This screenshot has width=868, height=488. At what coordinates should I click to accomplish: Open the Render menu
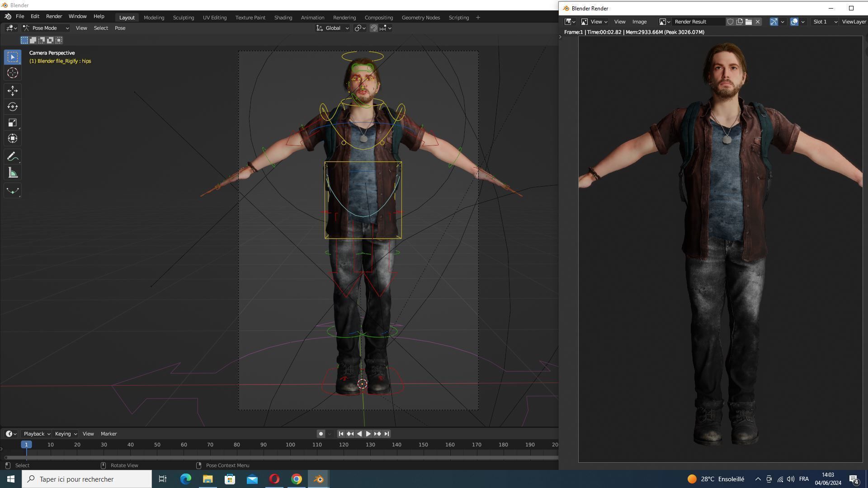click(x=54, y=16)
